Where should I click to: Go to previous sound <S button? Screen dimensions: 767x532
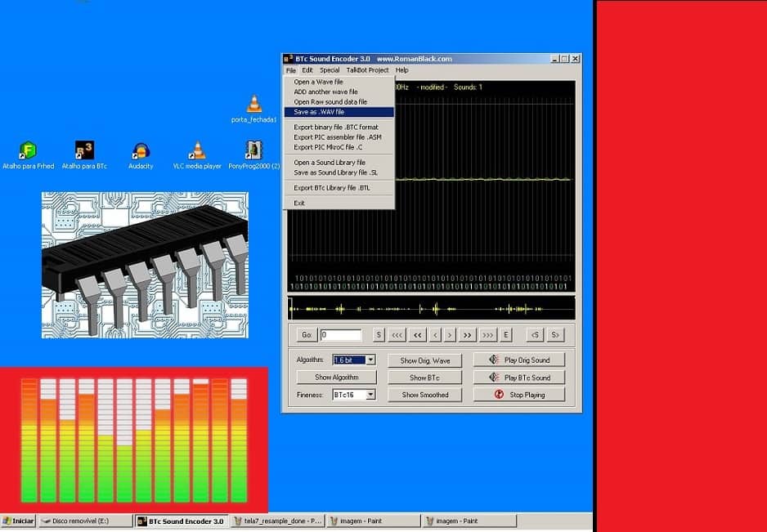[x=535, y=335]
